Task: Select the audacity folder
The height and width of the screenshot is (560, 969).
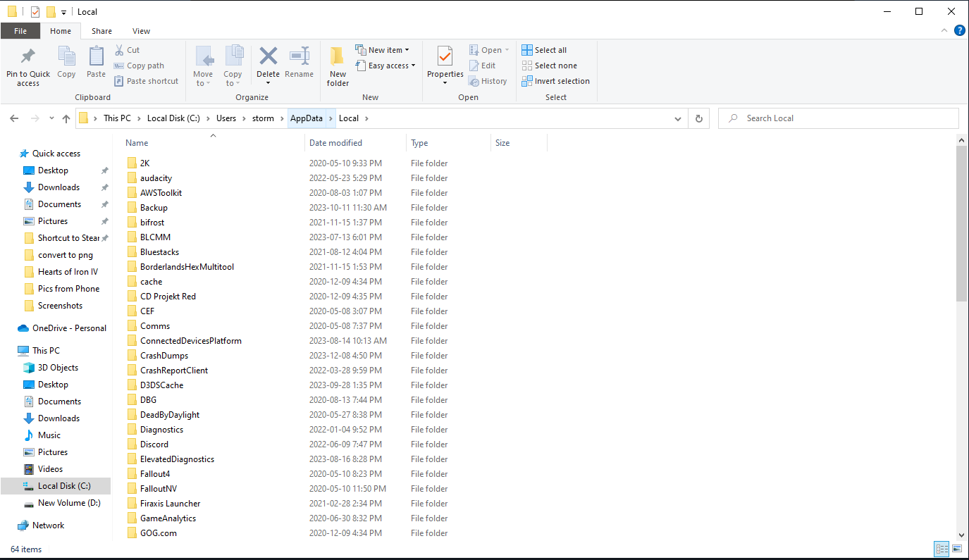Action: click(156, 178)
